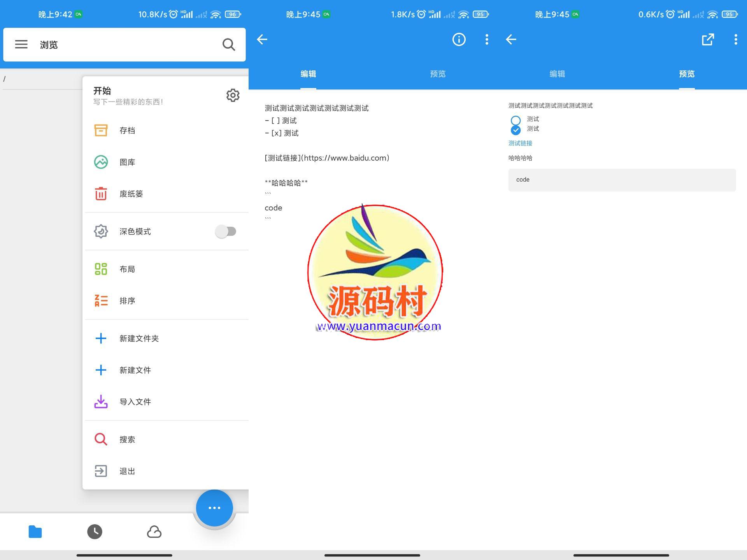747x560 pixels.
Task: Open the Gallery (图库) entry
Action: point(127,162)
